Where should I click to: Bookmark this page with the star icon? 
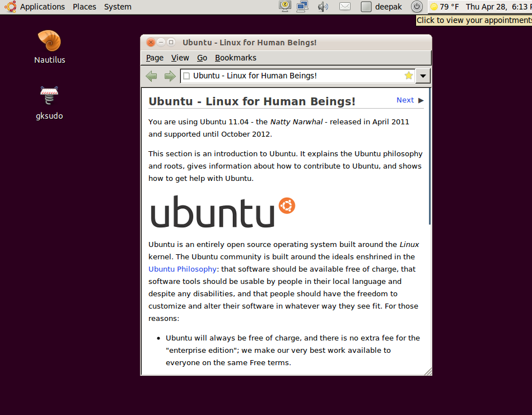tap(408, 76)
